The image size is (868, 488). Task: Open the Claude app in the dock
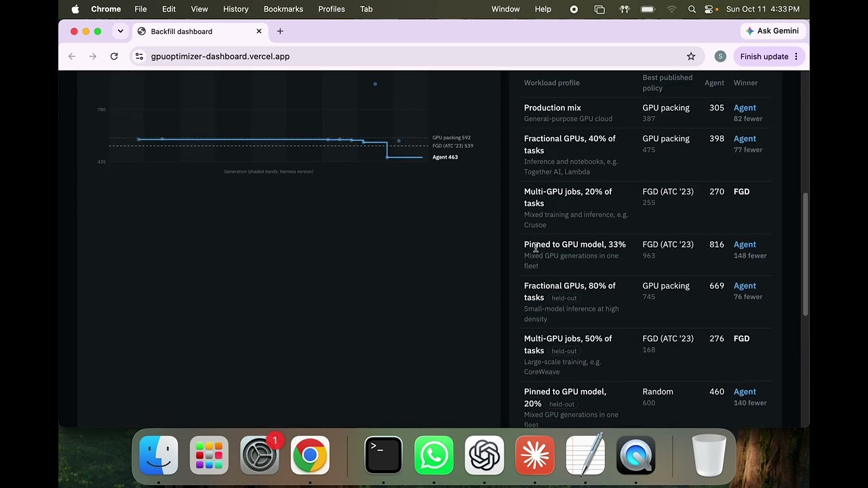click(x=534, y=455)
